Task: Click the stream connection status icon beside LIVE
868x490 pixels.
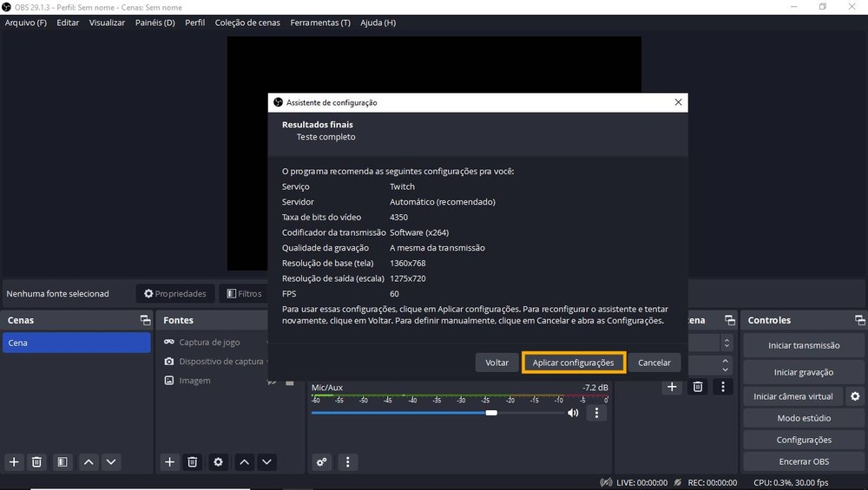Action: pos(606,482)
